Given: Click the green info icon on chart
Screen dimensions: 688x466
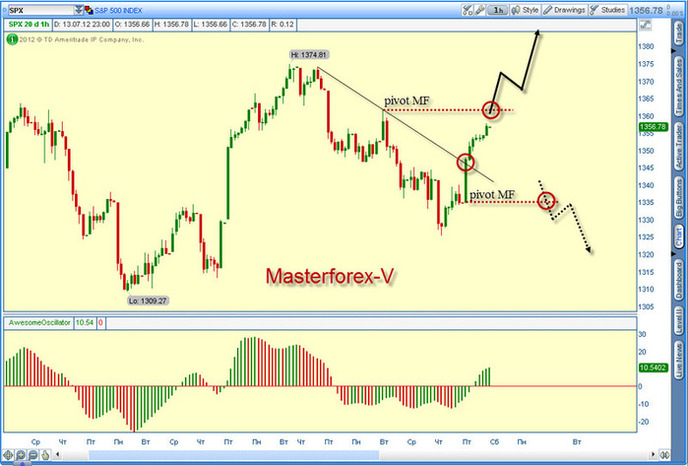Looking at the screenshot, I should point(12,39).
